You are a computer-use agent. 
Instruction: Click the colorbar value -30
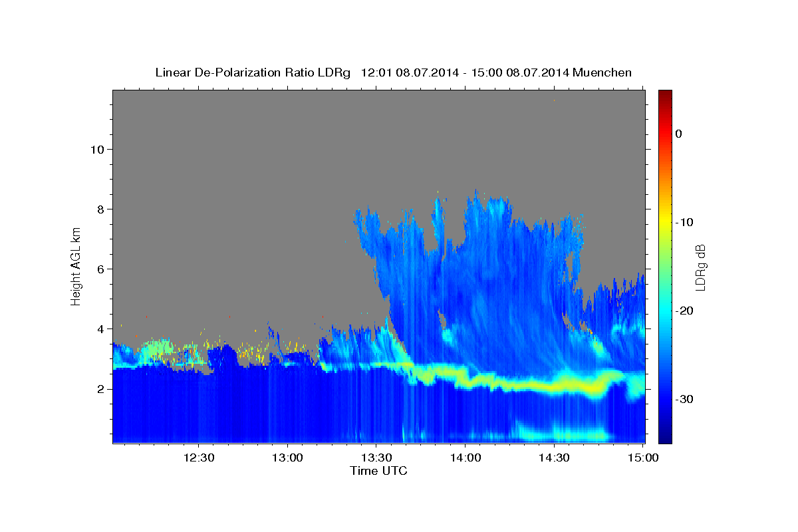tap(684, 399)
